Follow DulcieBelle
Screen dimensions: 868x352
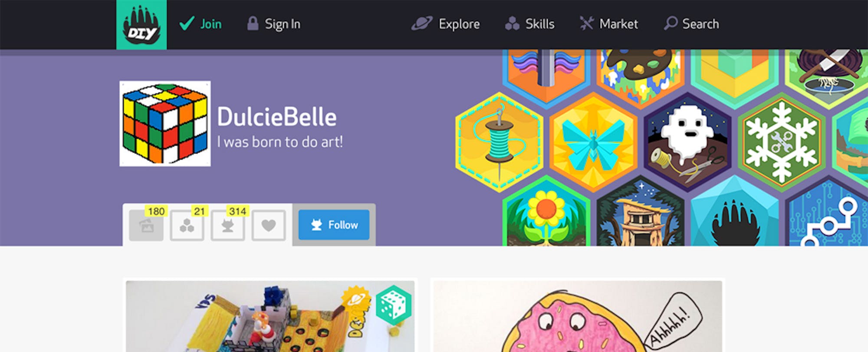pyautogui.click(x=334, y=225)
